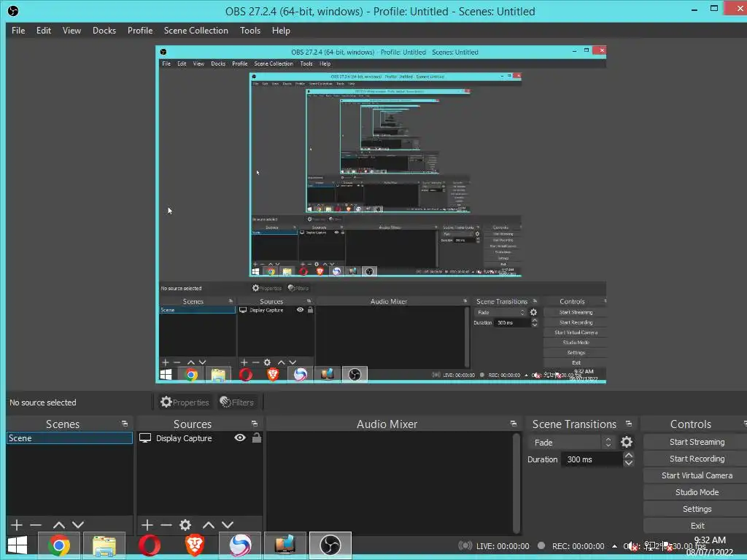Screen dimensions: 747x560
Task: Click the Properties gear button
Action: 185,402
